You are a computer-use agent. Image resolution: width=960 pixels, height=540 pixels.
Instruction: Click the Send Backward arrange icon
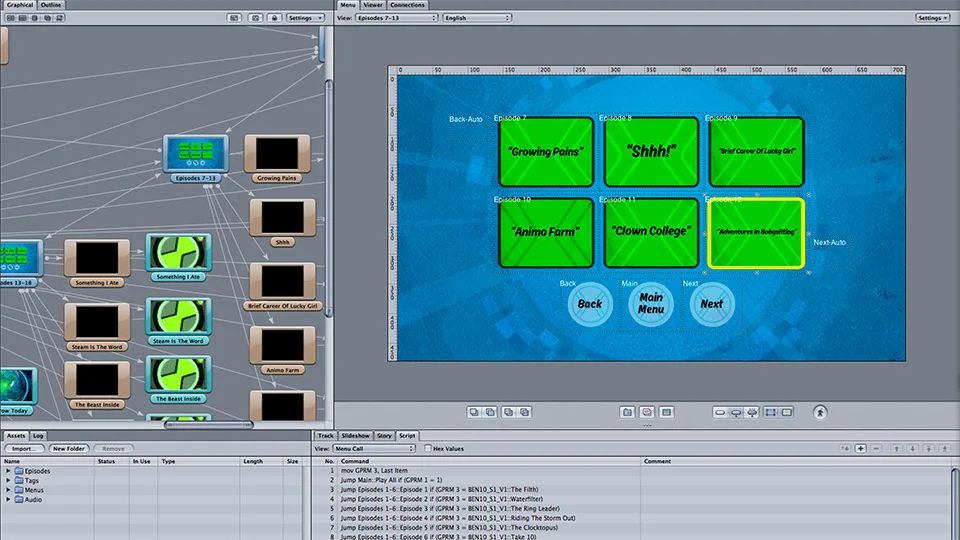point(508,412)
